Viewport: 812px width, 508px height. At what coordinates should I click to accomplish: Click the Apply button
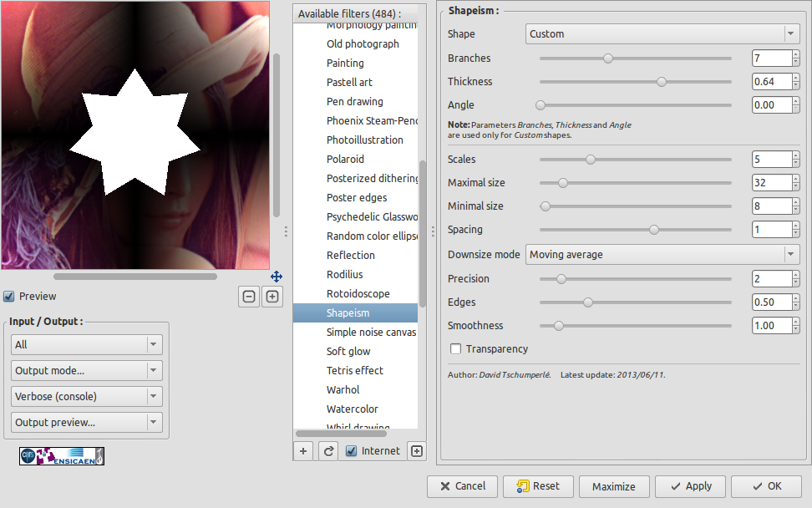690,486
